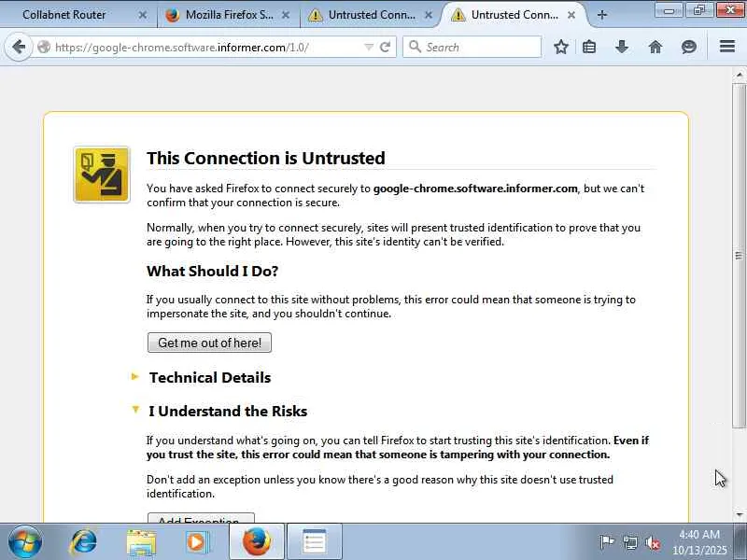Open the Downloads arrow icon

pos(622,47)
